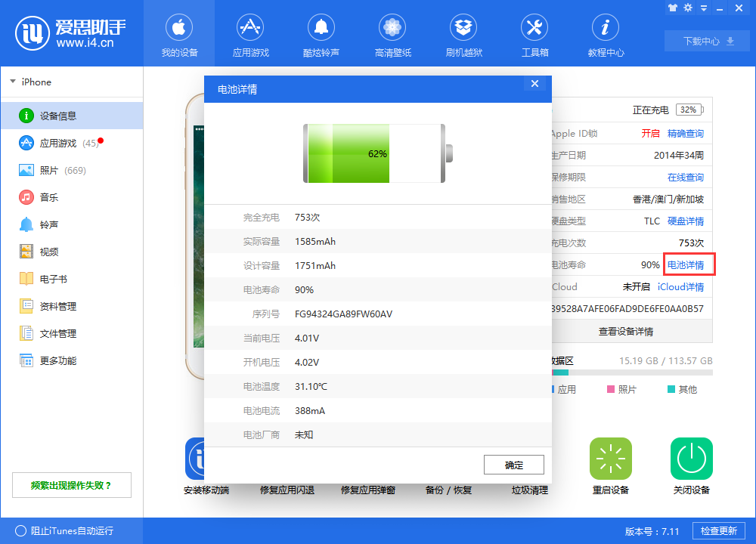Viewport: 756px width, 544px height.
Task: Open the 教程中心 tutorial center
Action: tap(605, 34)
